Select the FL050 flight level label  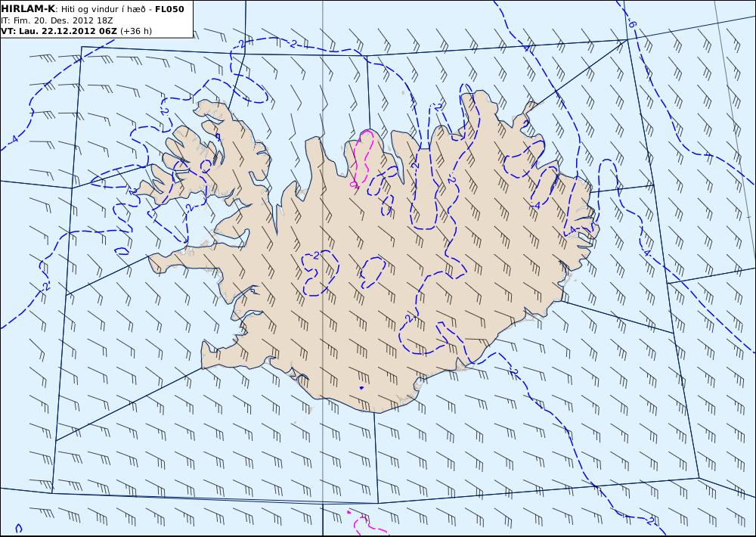click(x=169, y=9)
